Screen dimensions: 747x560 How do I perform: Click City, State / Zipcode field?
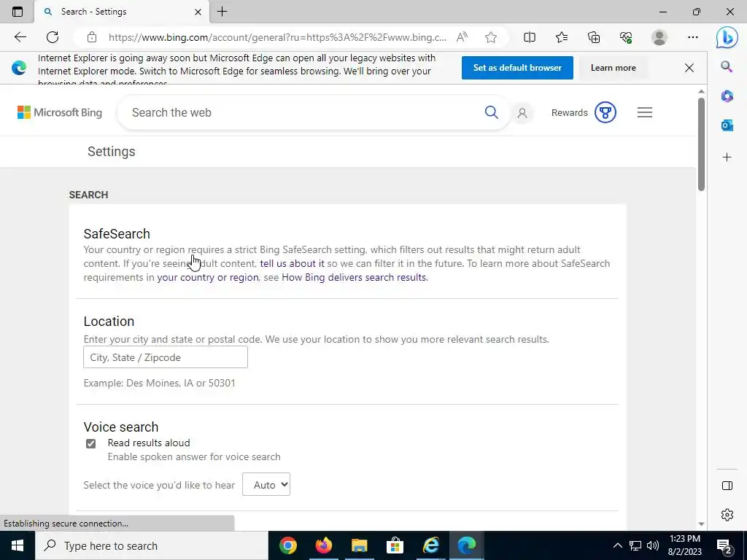pyautogui.click(x=166, y=357)
